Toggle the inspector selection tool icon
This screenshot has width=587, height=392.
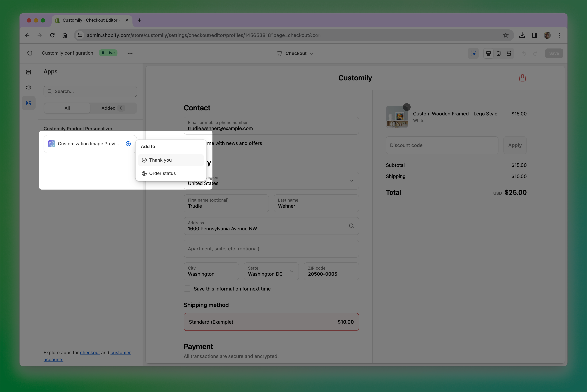(x=473, y=53)
